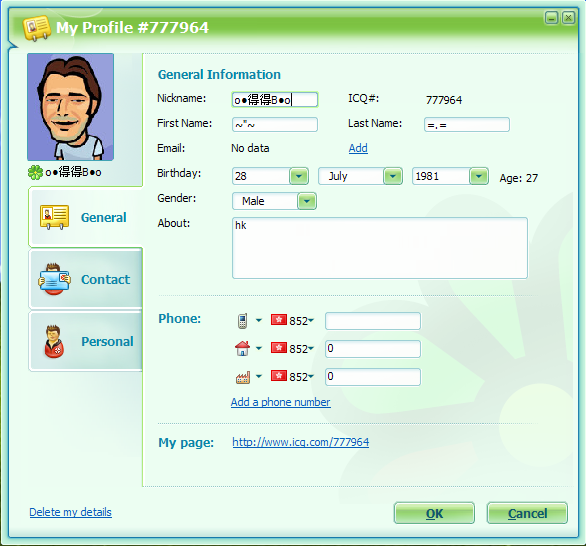Image resolution: width=586 pixels, height=546 pixels.
Task: Click the Personal tab person icon
Action: pos(54,341)
